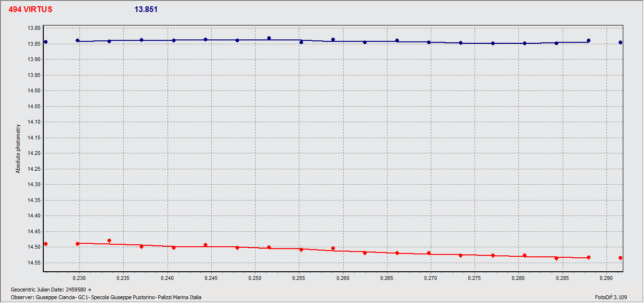Click y-axis label '14.00'
The image size is (644, 303).
pyautogui.click(x=34, y=91)
